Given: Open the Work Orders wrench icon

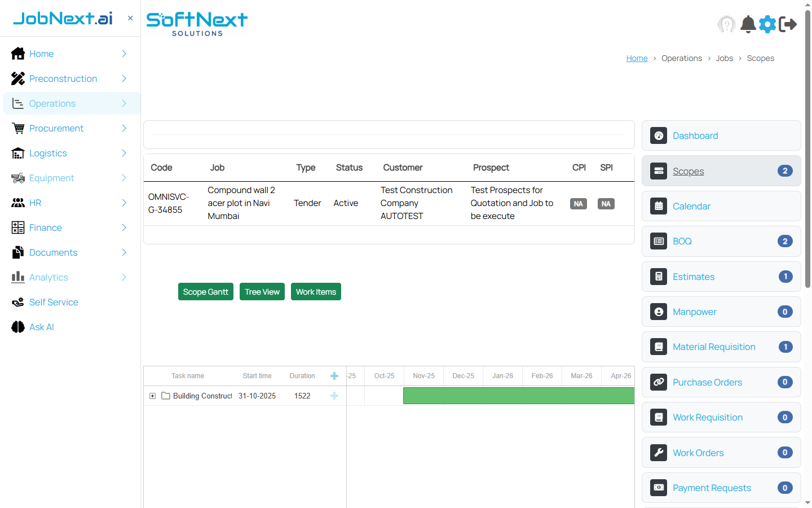Looking at the screenshot, I should tap(659, 453).
